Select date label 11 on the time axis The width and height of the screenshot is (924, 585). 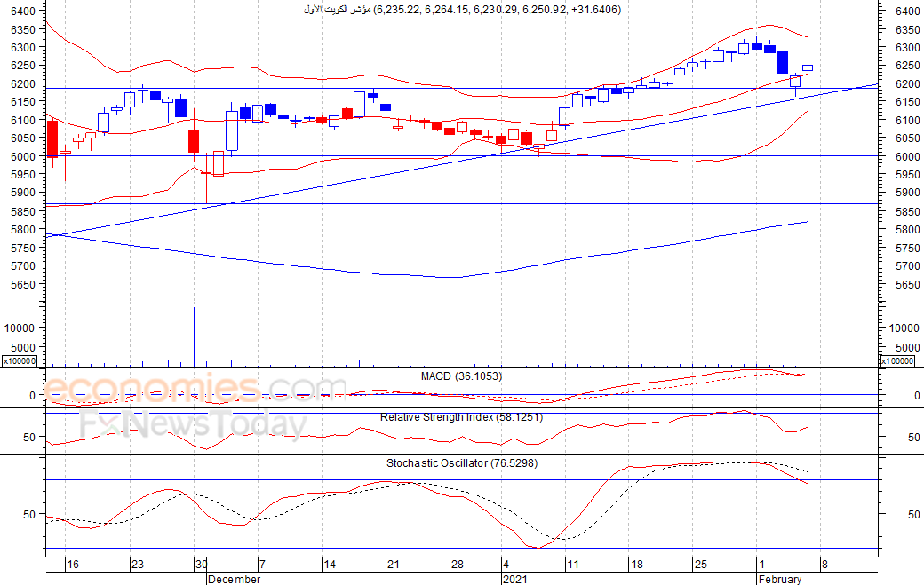(x=573, y=565)
